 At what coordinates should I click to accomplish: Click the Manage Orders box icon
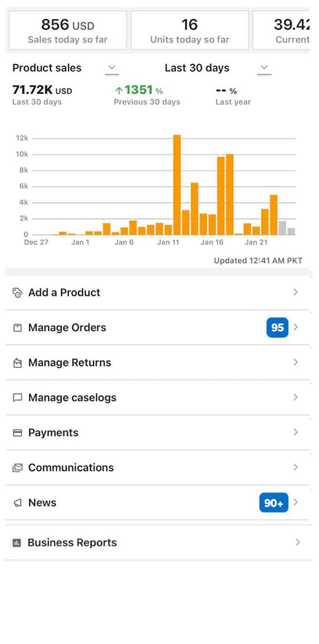(17, 328)
